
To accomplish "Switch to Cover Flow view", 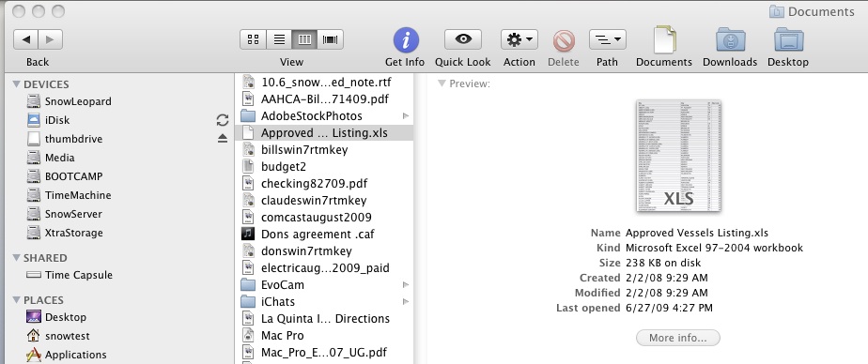I will tap(331, 39).
